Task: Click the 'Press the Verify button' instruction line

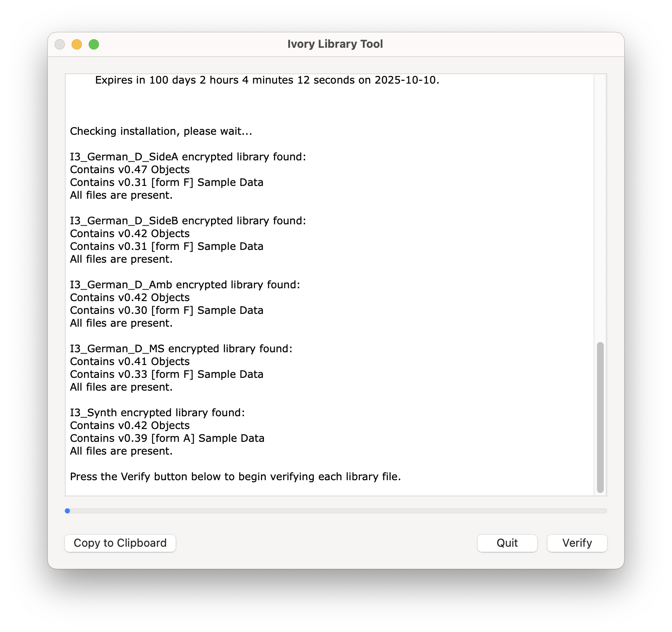Action: coord(235,476)
